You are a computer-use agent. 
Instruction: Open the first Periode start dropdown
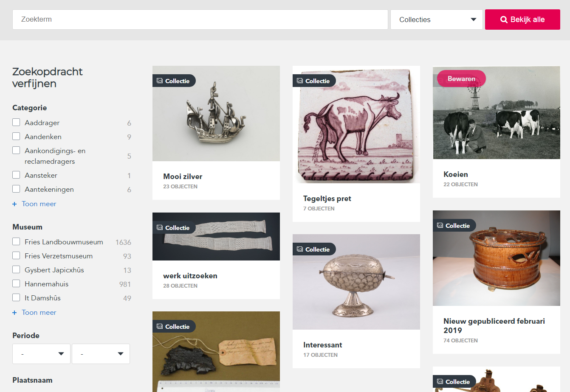(41, 354)
